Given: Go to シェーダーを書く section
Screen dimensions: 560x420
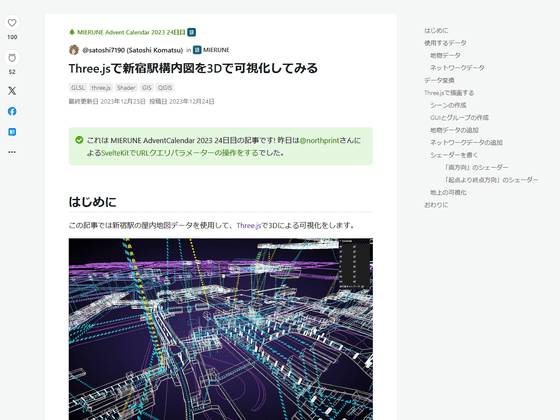Looking at the screenshot, I should click(x=454, y=155).
